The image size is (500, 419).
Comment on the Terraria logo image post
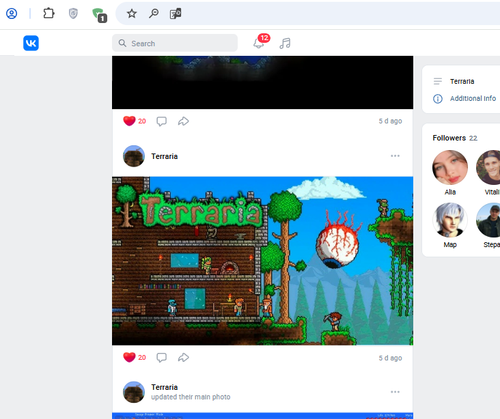click(162, 358)
